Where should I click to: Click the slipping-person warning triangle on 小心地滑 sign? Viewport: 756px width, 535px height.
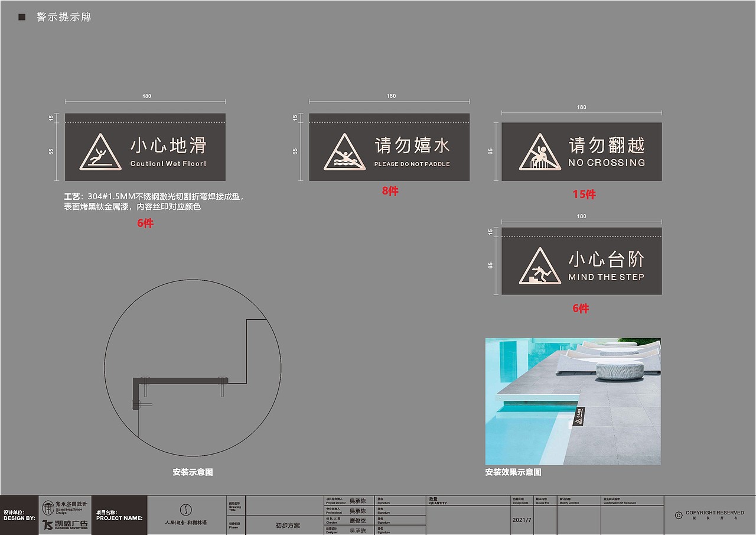click(x=100, y=152)
